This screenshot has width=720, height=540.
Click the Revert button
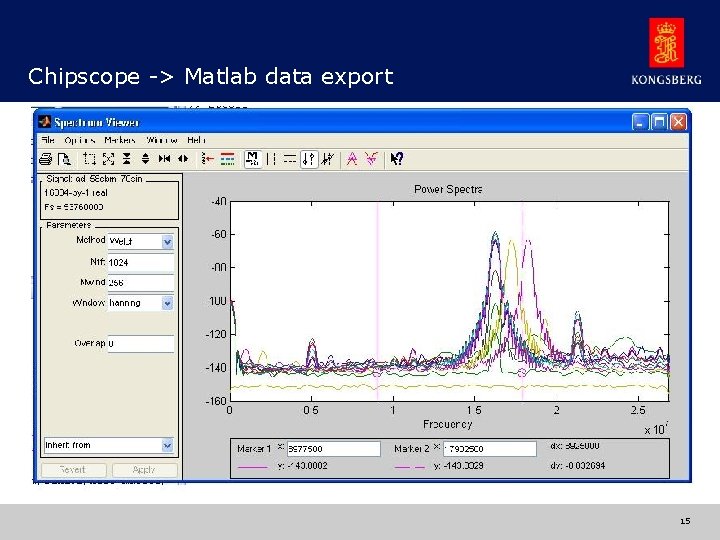coord(73,470)
